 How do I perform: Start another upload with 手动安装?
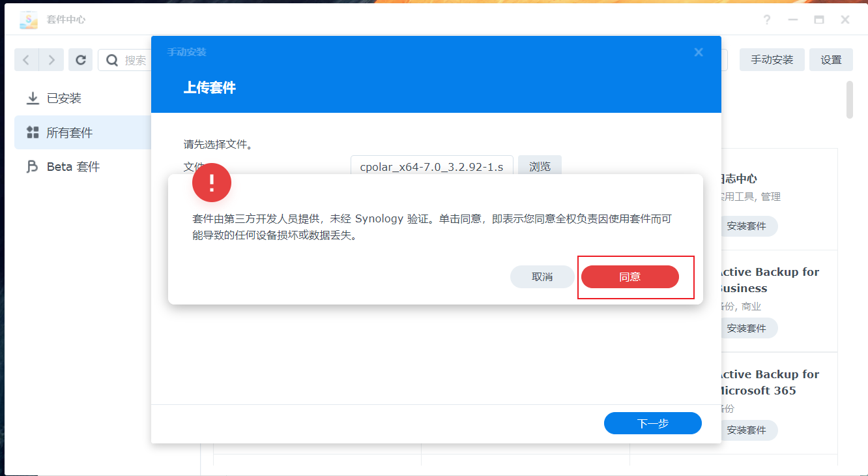tap(772, 59)
